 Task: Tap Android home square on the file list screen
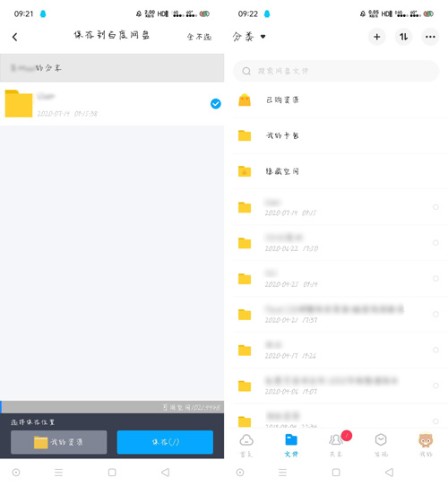tap(336, 473)
